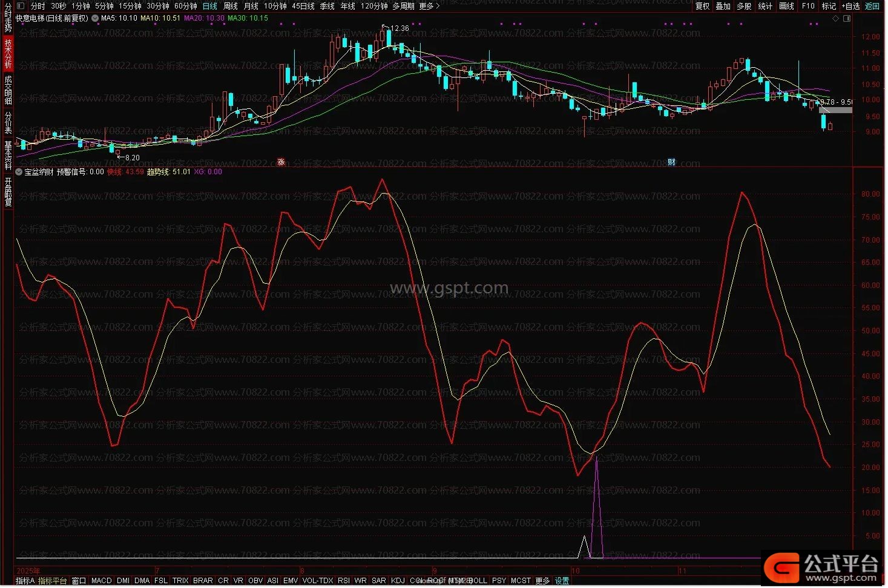Toggle the right side panel icon
This screenshot has height=588, width=888.
pyautogui.click(x=846, y=19)
